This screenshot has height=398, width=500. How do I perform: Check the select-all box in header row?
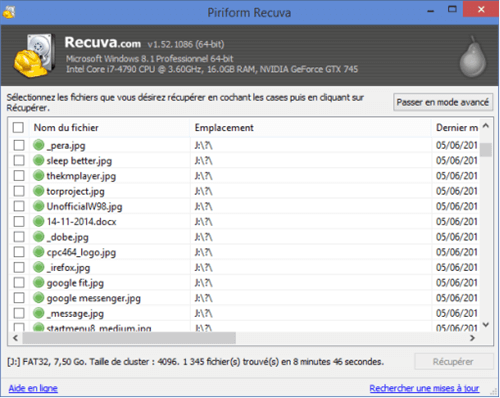pyautogui.click(x=18, y=127)
